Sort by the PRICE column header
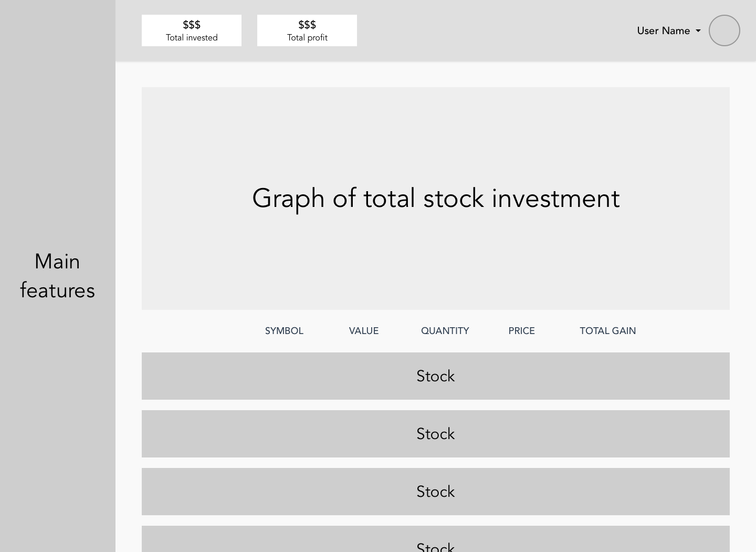This screenshot has height=552, width=756. pyautogui.click(x=521, y=331)
